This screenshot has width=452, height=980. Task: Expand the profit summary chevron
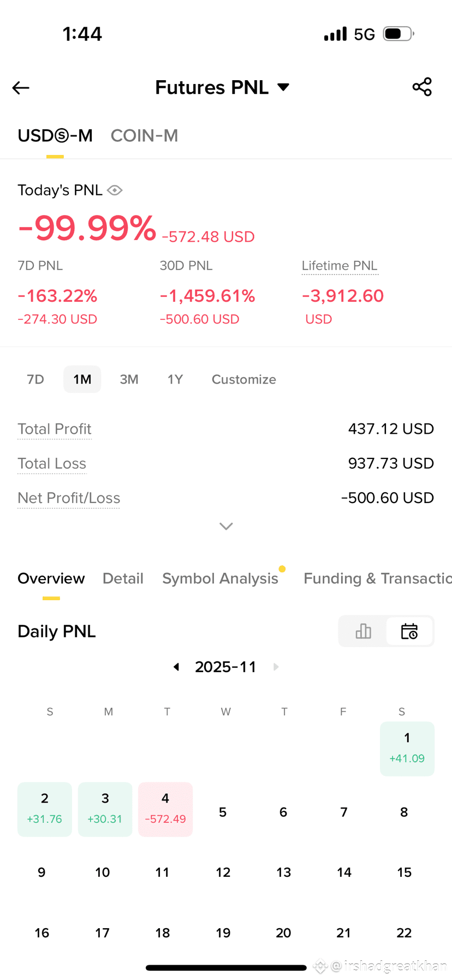click(x=226, y=526)
